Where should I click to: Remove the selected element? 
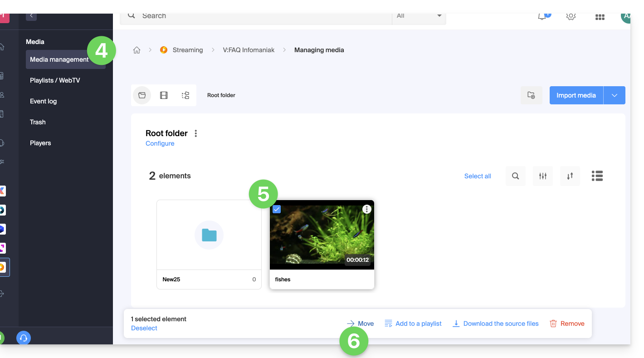tap(567, 324)
